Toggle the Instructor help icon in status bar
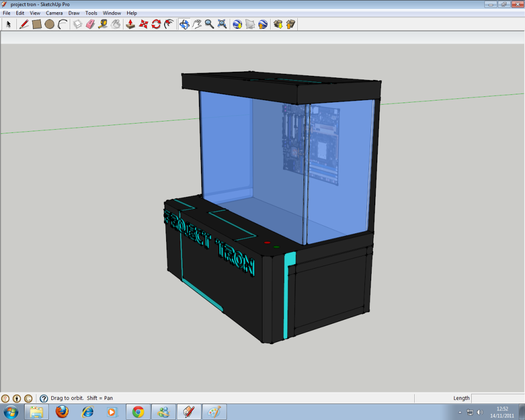This screenshot has height=420, width=525. pyautogui.click(x=44, y=398)
